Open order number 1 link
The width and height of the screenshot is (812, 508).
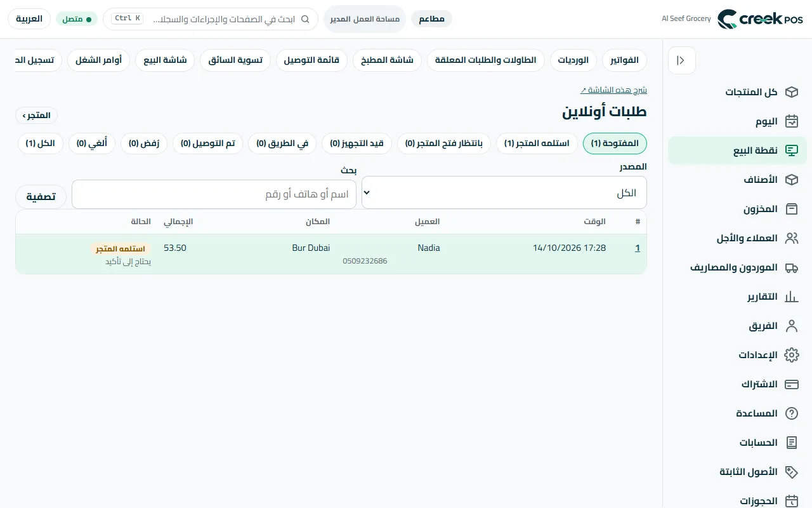click(638, 248)
